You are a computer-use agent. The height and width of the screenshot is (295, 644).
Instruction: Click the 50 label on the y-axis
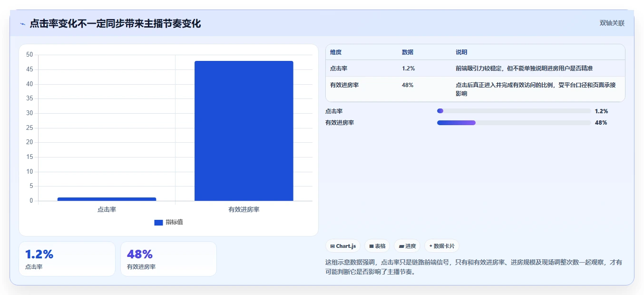click(x=29, y=55)
